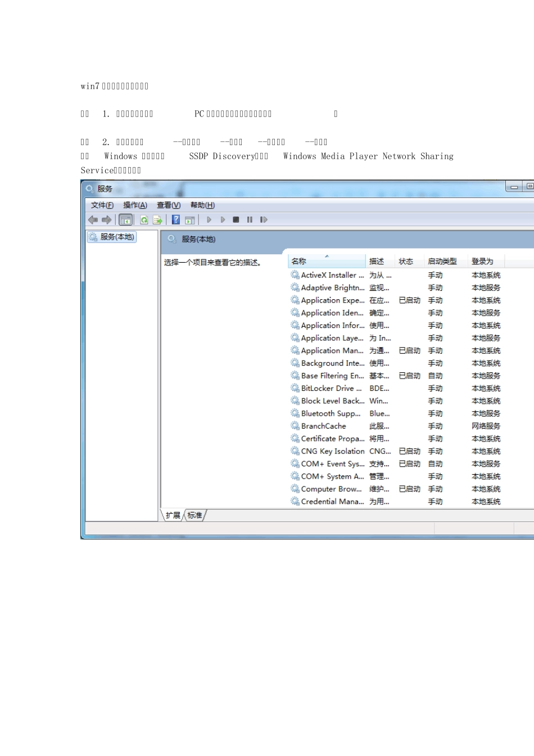Open the 操作(A) menu
This screenshot has width=534, height=756.
coord(135,205)
